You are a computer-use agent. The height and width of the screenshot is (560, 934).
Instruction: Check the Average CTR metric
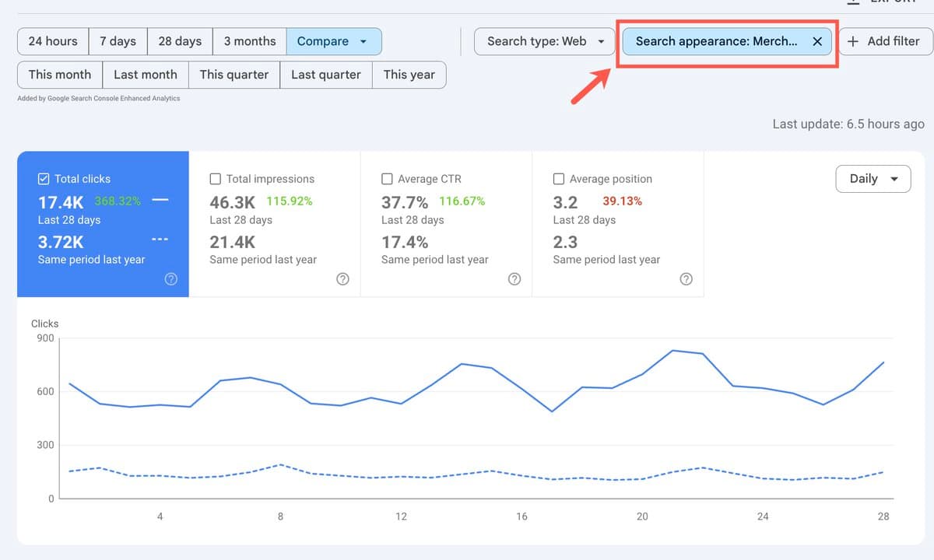(x=387, y=178)
